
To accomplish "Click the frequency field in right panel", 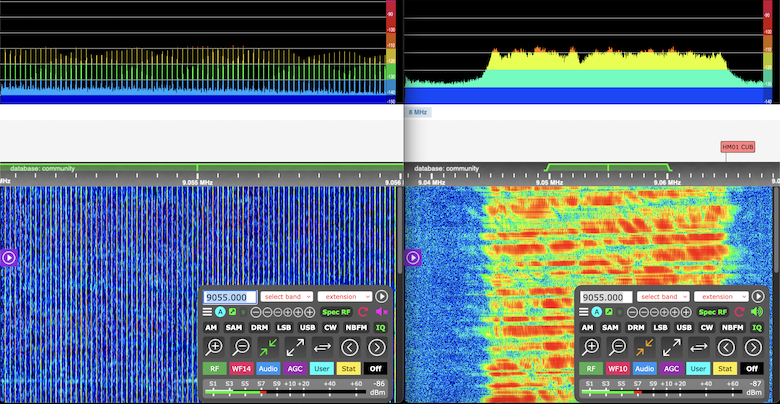I will point(606,297).
